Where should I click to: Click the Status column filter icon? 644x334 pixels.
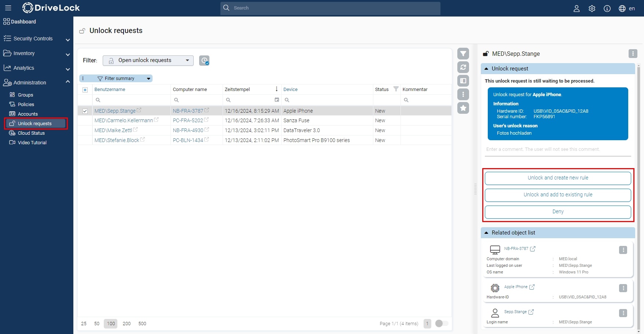coord(396,89)
